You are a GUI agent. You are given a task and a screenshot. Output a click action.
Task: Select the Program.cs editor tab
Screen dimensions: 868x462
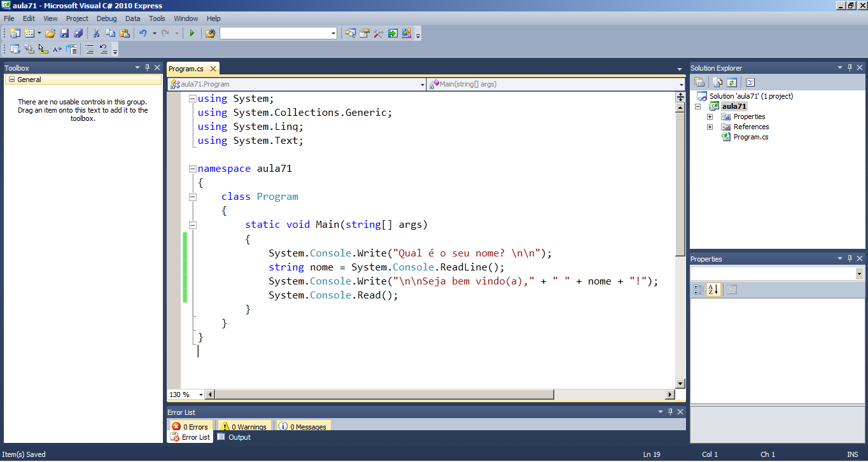coord(186,68)
